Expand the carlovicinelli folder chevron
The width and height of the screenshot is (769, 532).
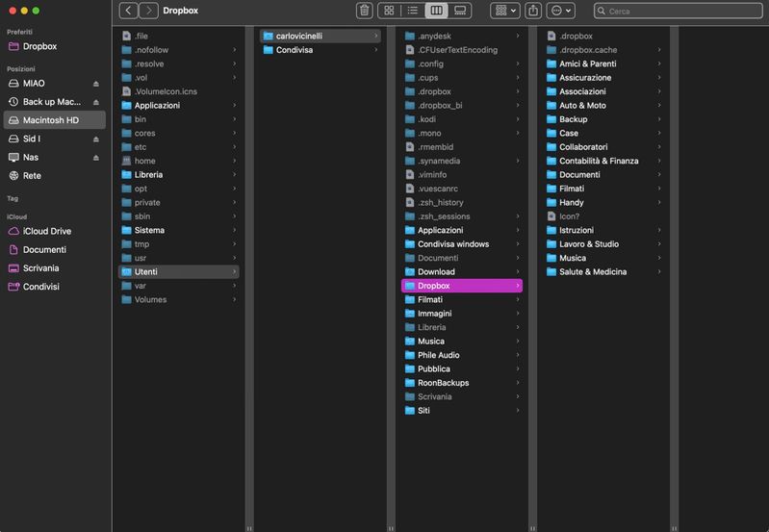pos(376,36)
